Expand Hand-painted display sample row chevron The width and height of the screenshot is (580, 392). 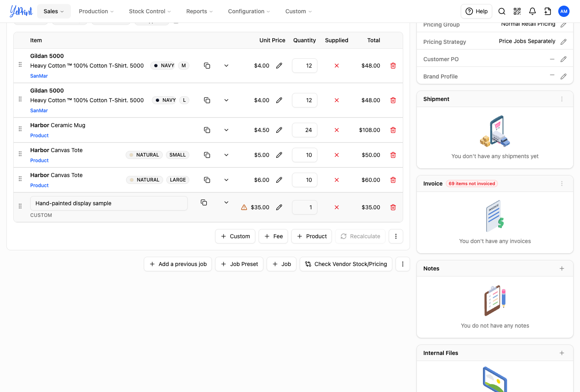(226, 202)
